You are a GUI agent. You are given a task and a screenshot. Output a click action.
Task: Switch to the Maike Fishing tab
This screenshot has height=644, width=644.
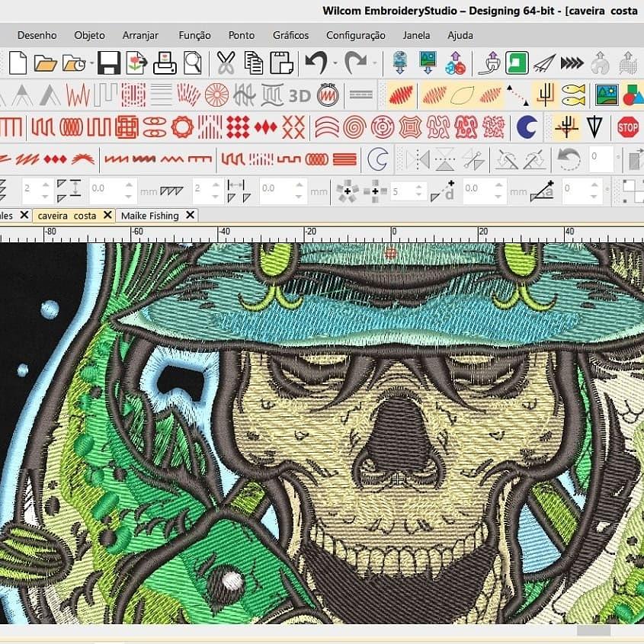click(150, 216)
